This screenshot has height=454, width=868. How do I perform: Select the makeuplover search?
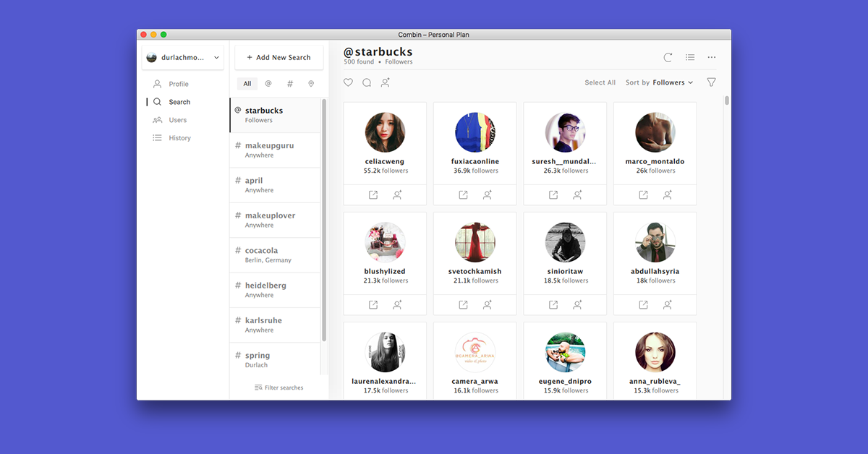276,220
